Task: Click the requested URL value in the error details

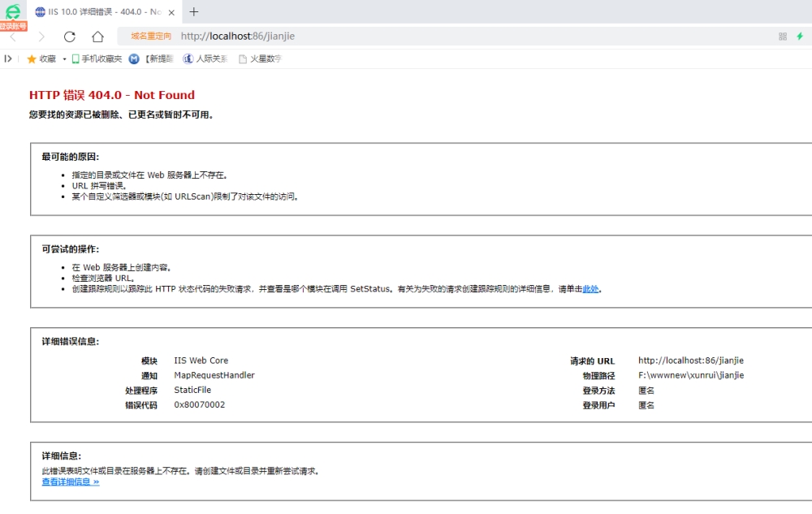Action: (x=691, y=361)
